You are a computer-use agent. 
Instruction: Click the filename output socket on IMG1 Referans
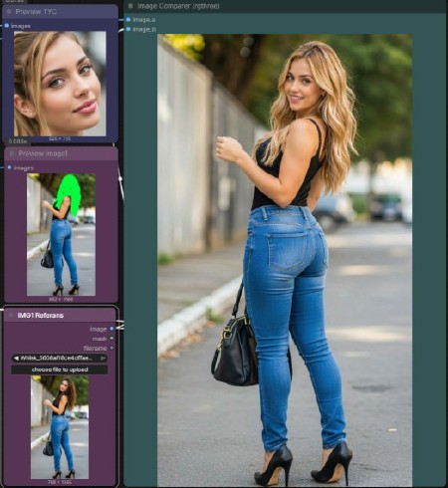coord(112,348)
